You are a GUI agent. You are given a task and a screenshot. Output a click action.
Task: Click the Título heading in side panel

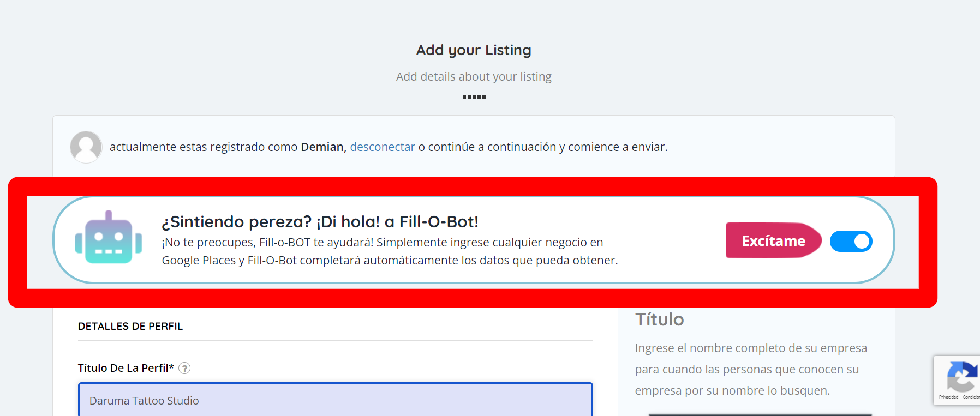(x=659, y=319)
